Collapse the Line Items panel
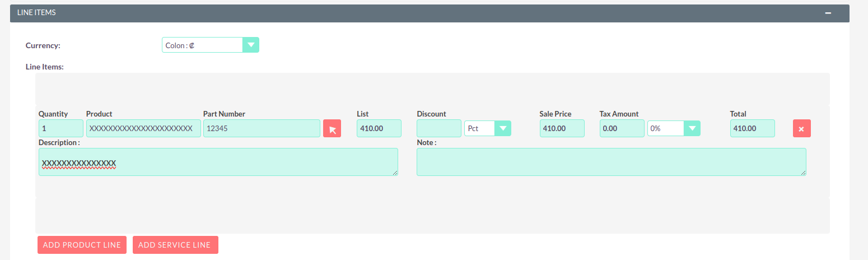 pos(828,13)
